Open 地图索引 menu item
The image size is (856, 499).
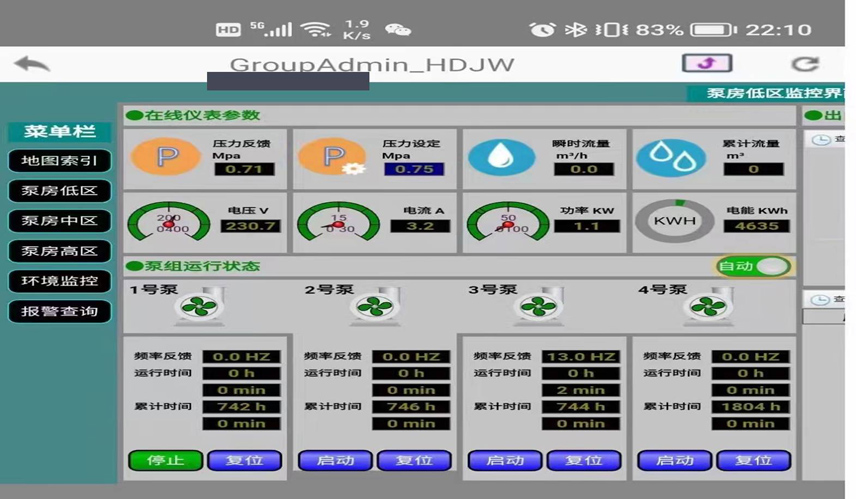click(60, 161)
